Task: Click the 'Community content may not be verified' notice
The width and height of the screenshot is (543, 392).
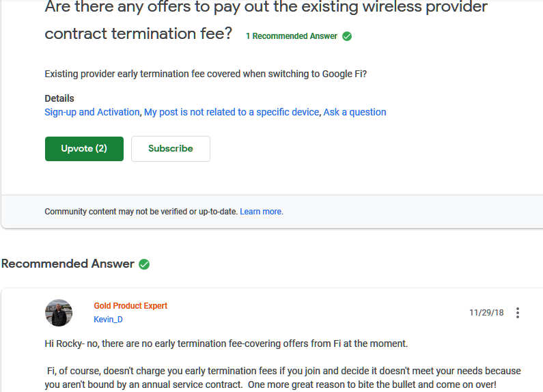Action: point(141,212)
